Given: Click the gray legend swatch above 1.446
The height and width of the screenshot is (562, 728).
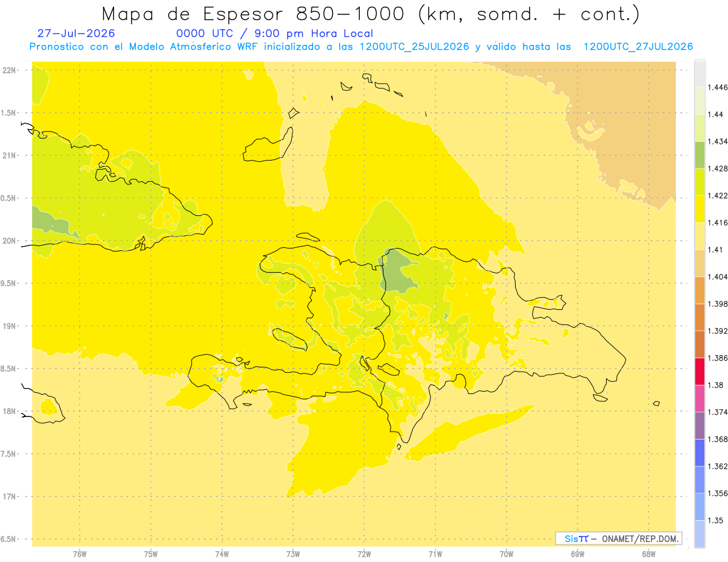Looking at the screenshot, I should tap(699, 73).
